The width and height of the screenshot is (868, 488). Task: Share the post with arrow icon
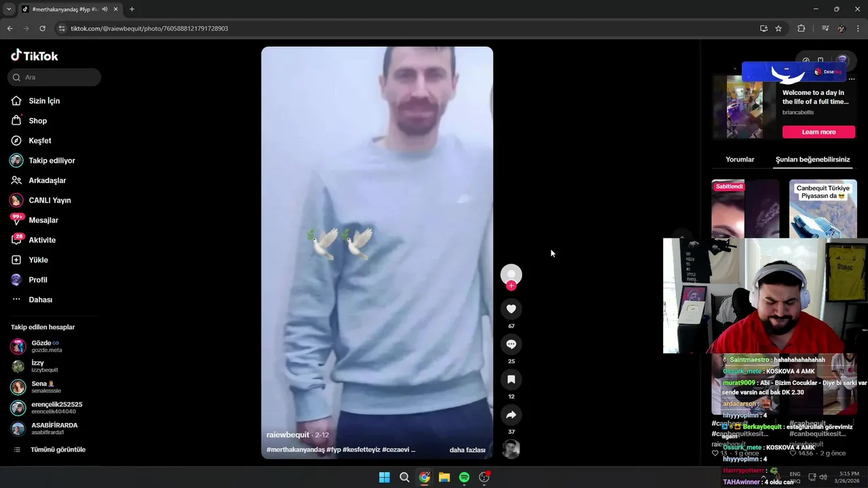coord(511,415)
